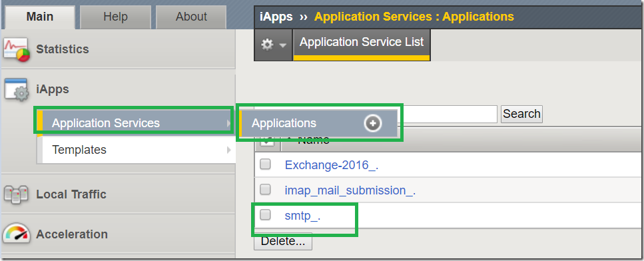Switch to the Help tab

pos(115,17)
